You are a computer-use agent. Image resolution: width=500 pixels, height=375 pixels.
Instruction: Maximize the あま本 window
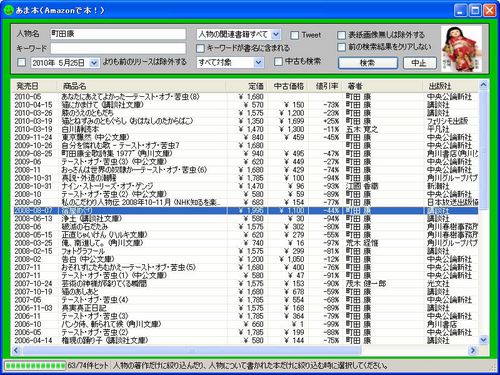475,10
